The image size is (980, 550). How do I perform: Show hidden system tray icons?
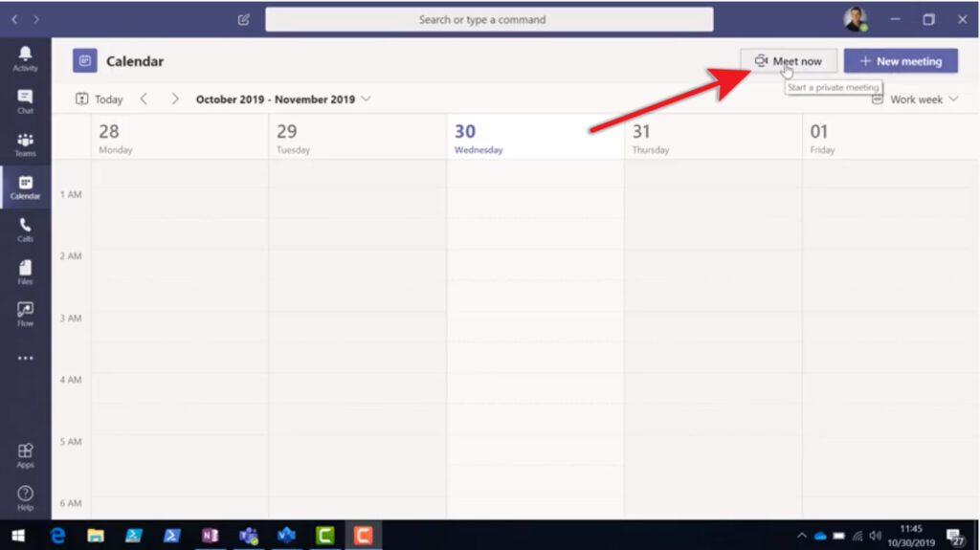click(802, 536)
